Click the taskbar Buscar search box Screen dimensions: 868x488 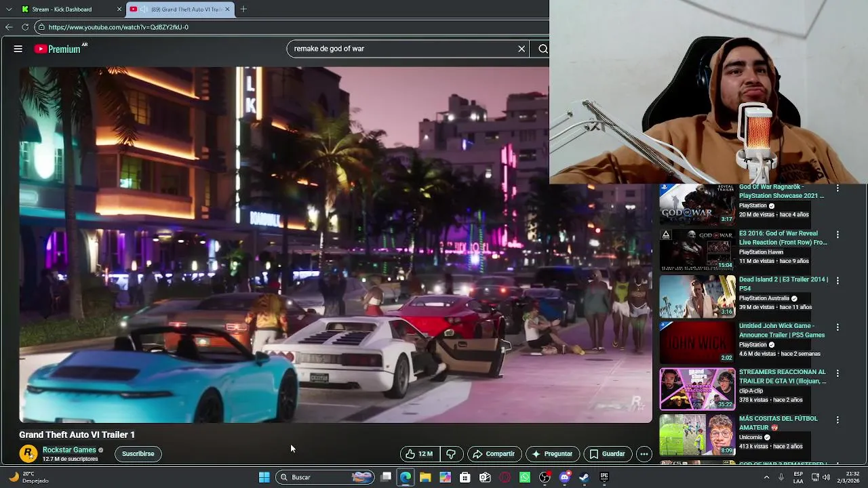pyautogui.click(x=325, y=477)
